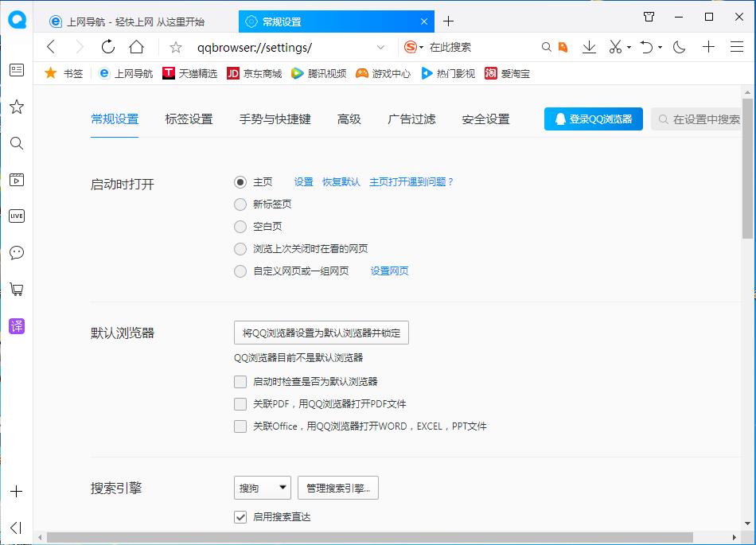Restore a closed tab with the undo icon
This screenshot has width=756, height=545.
tap(645, 47)
